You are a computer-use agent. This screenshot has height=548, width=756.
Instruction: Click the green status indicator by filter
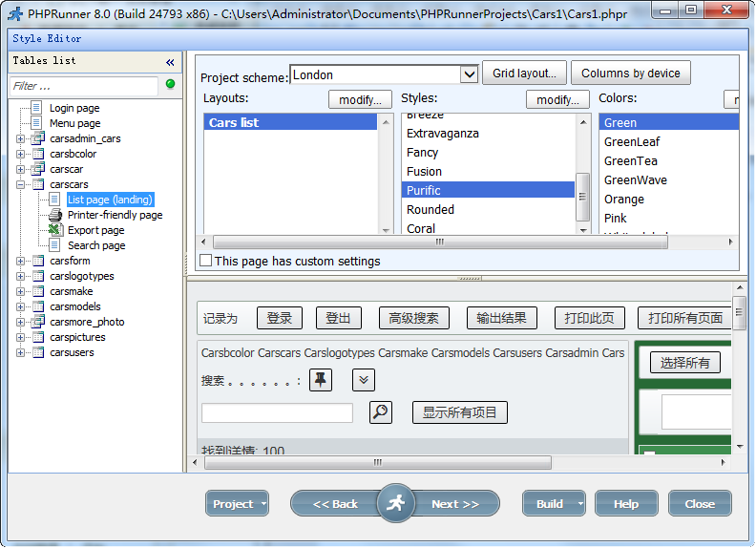click(x=171, y=85)
